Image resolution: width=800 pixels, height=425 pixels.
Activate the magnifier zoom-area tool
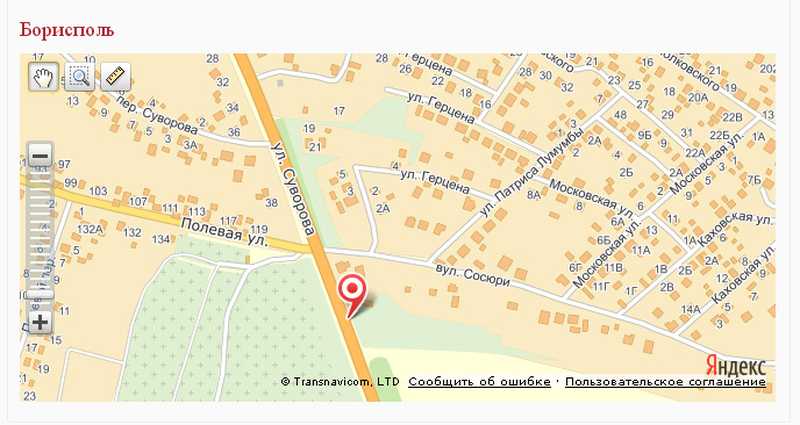pos(80,77)
